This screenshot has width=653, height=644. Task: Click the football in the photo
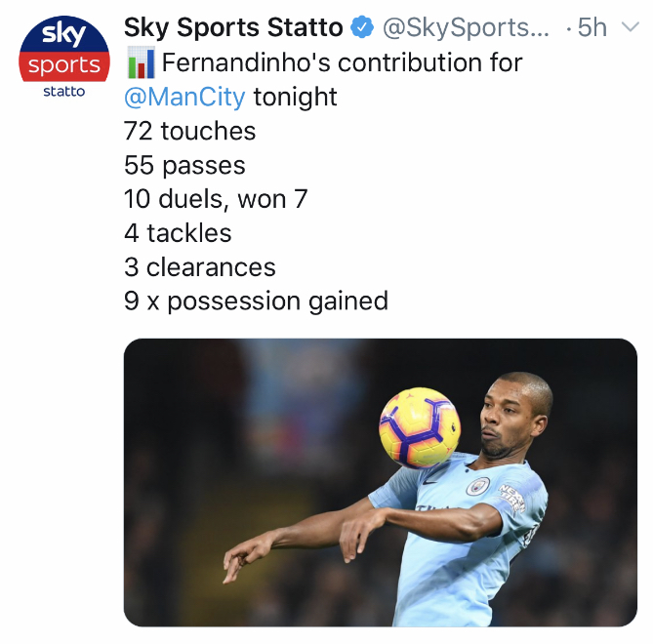point(420,427)
